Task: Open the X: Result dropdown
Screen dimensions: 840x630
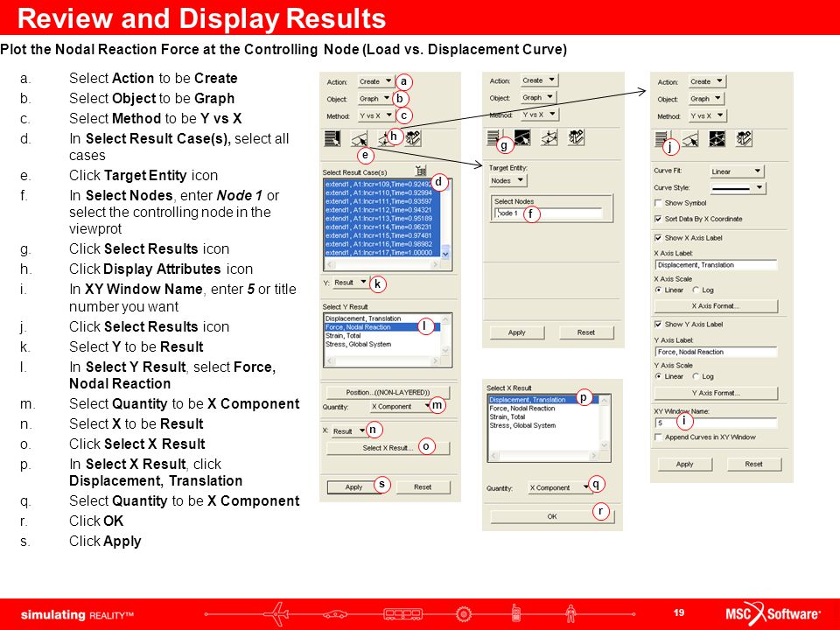Action: coord(349,430)
